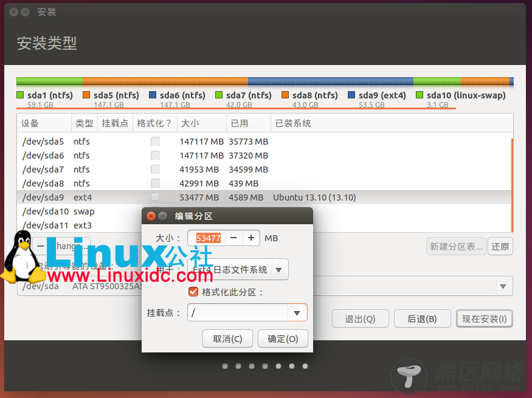Viewport: 532px width, 398px height.
Task: Click the blue sda6 (ntfs) legend swatch
Action: tap(153, 95)
